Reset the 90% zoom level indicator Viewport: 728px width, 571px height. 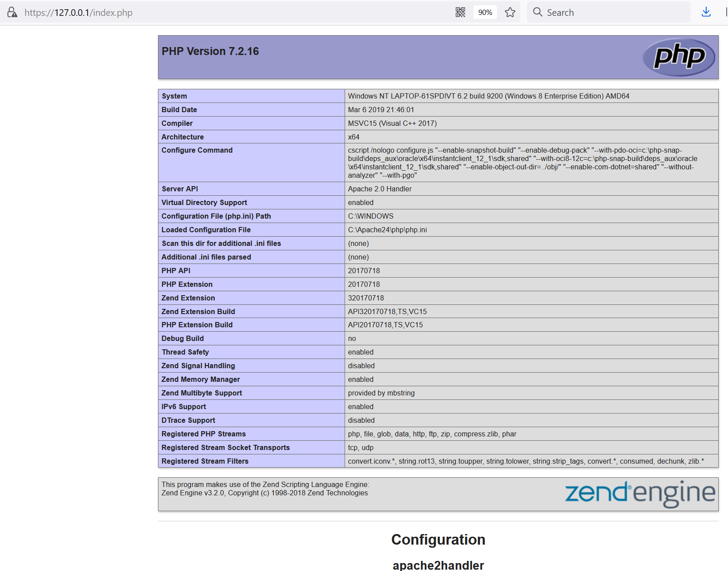pyautogui.click(x=485, y=12)
